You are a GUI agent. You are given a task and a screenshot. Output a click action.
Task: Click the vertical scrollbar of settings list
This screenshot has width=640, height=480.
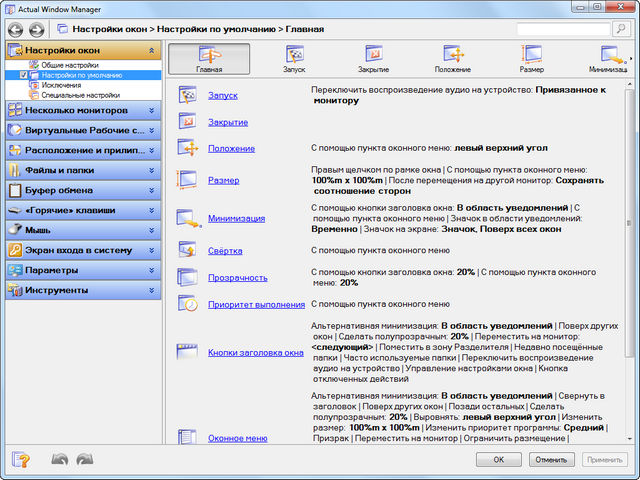coord(629,250)
